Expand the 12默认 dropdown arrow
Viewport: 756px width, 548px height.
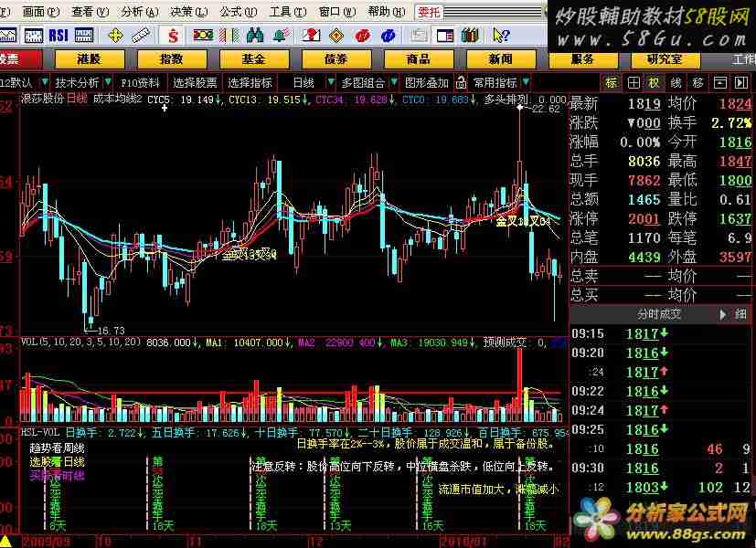pyautogui.click(x=45, y=82)
